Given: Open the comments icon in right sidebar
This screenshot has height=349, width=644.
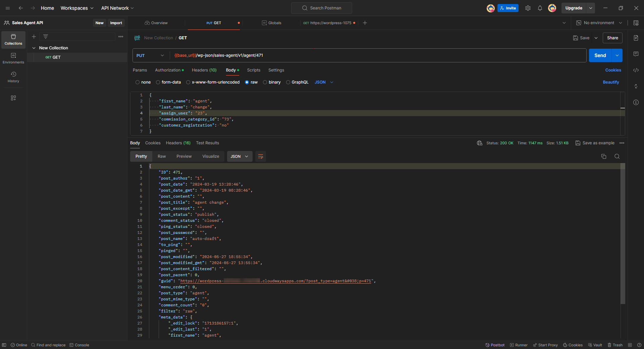Looking at the screenshot, I should coord(636,54).
